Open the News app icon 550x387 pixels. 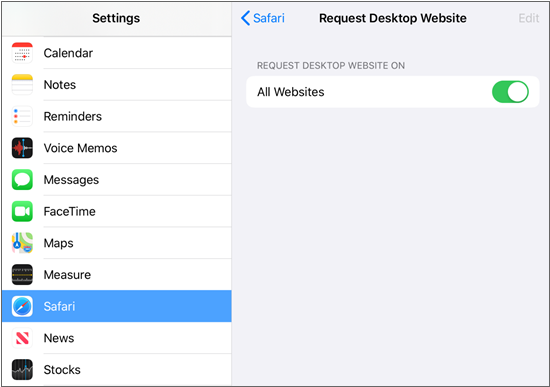click(x=22, y=338)
